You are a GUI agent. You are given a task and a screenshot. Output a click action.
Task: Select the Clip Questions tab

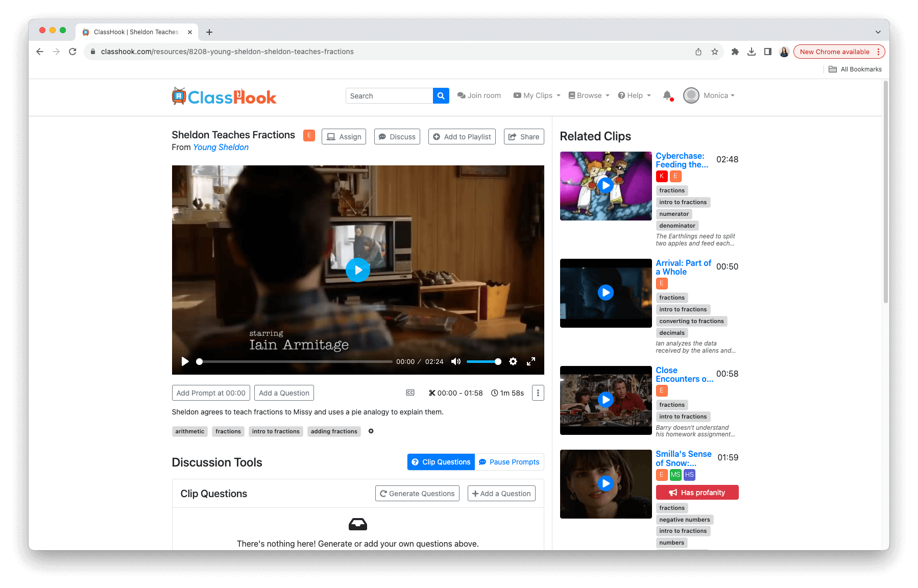tap(441, 462)
